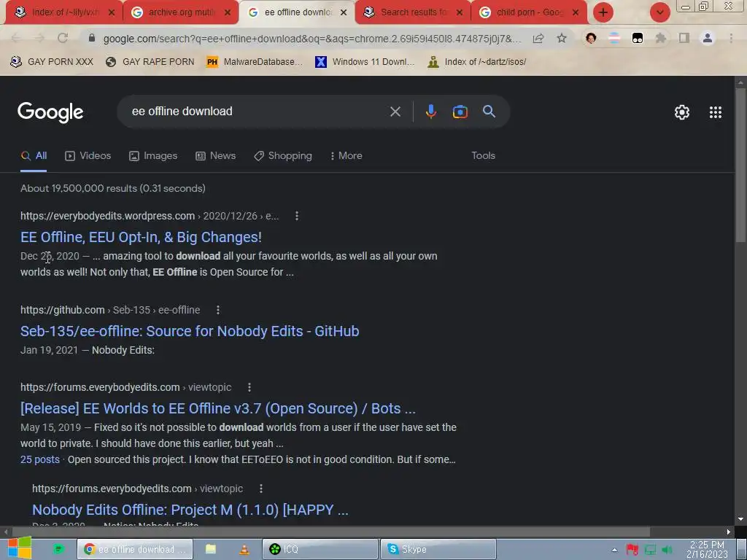
Task: Open the Chrome three-dot main menu
Action: pos(731,38)
